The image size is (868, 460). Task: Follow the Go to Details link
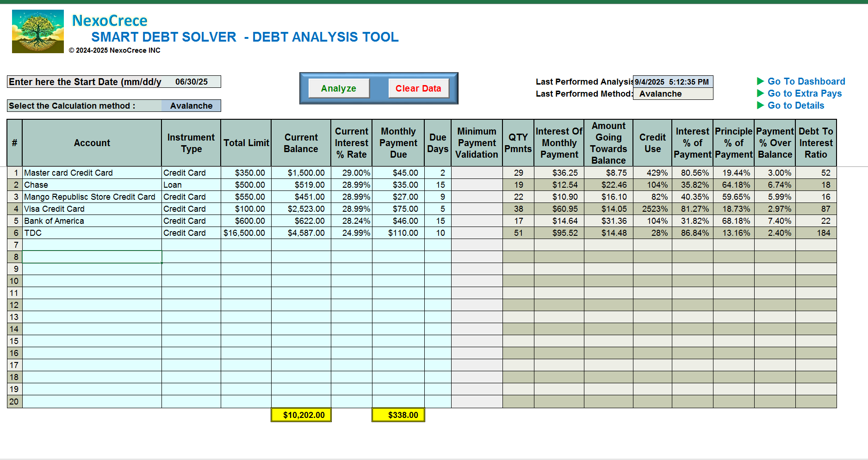click(x=796, y=105)
